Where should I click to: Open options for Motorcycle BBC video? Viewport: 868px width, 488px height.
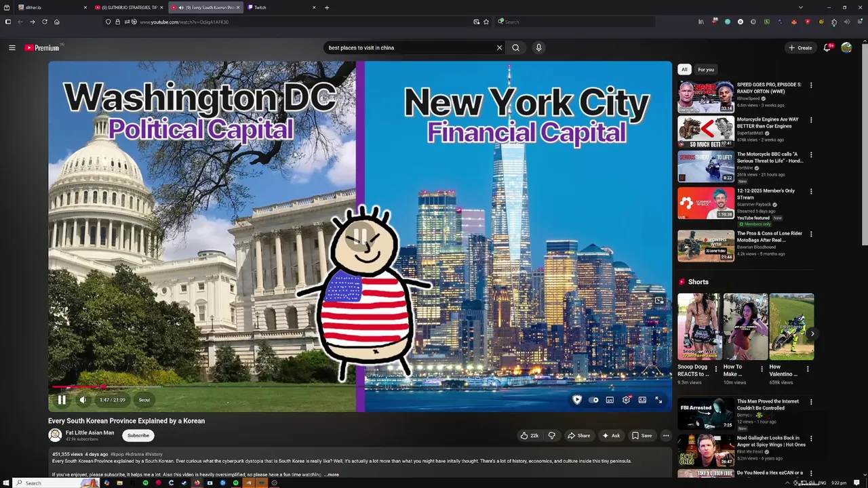pyautogui.click(x=811, y=155)
